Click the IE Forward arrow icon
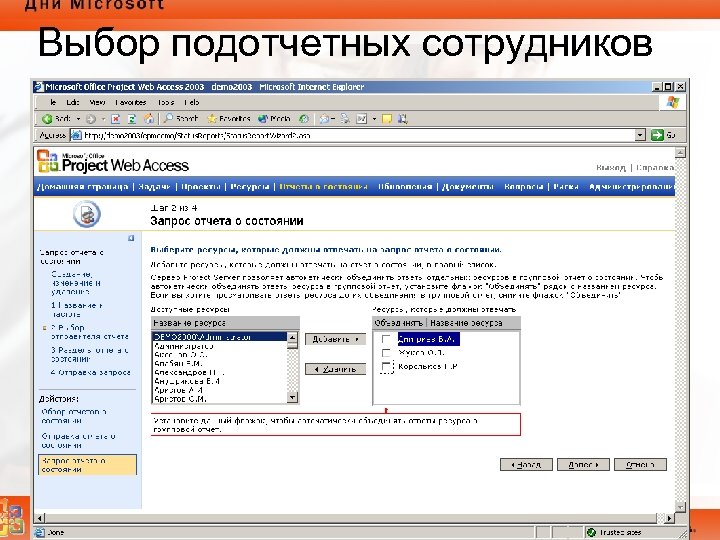 (x=91, y=119)
